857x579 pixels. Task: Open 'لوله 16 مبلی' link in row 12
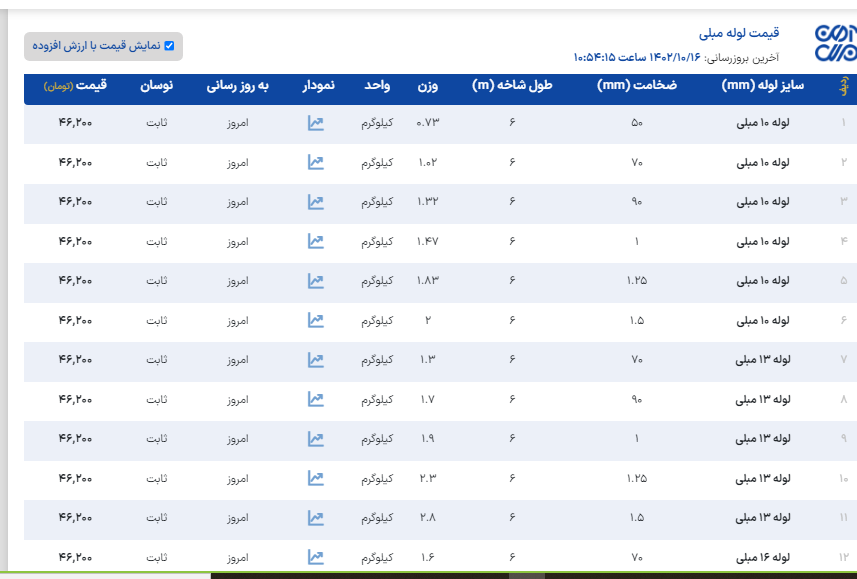tap(763, 557)
